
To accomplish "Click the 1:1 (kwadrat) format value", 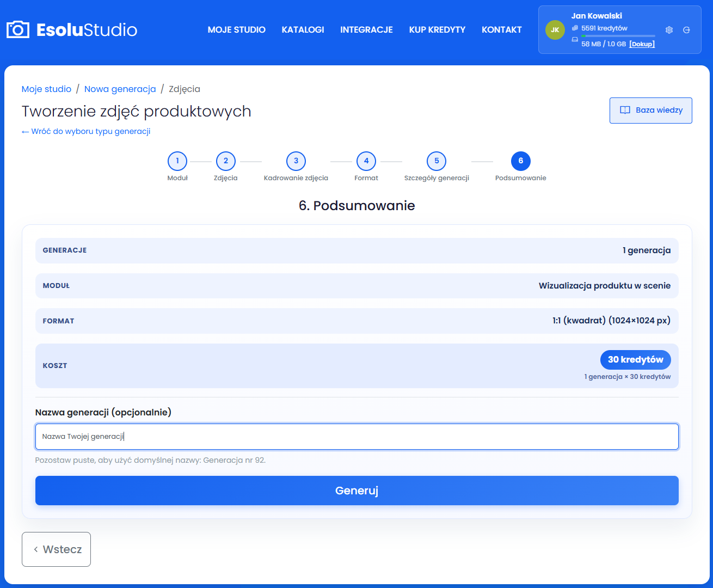I will 612,321.
